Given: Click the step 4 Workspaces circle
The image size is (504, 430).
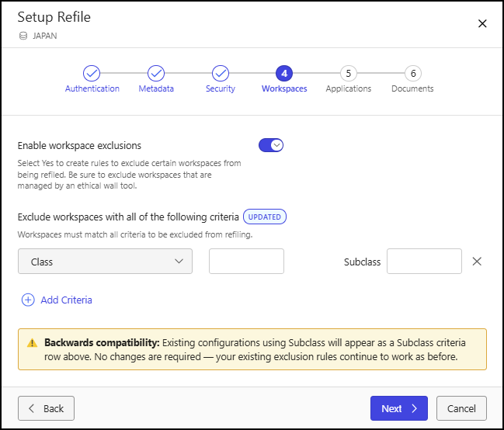Looking at the screenshot, I should click(x=284, y=73).
